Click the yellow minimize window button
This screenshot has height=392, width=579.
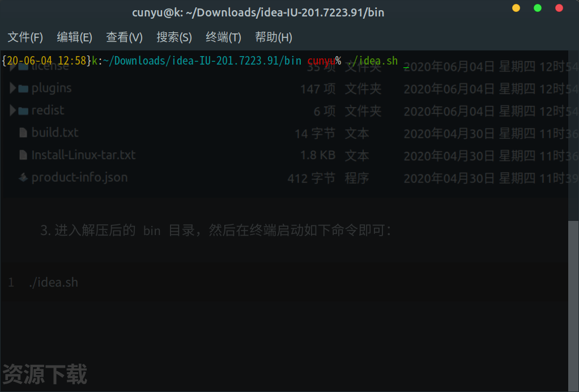coord(516,8)
